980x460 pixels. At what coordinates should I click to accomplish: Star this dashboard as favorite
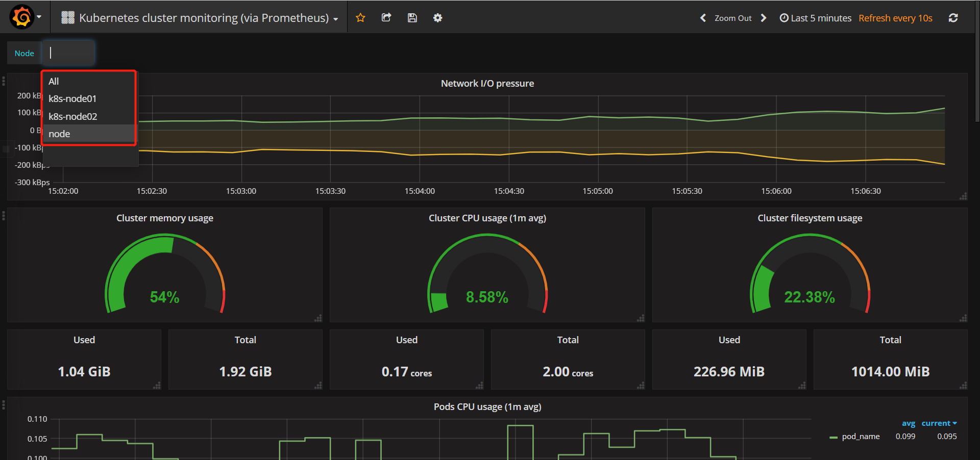(x=360, y=18)
